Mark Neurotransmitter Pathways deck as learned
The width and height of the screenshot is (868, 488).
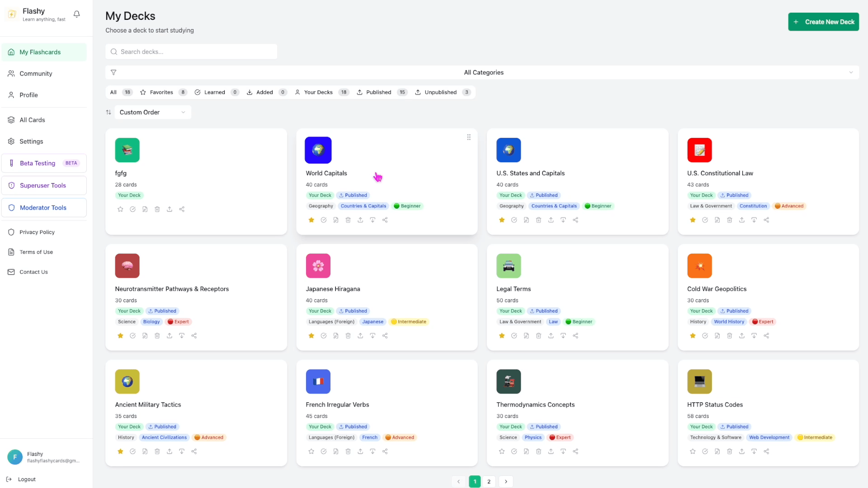132,336
